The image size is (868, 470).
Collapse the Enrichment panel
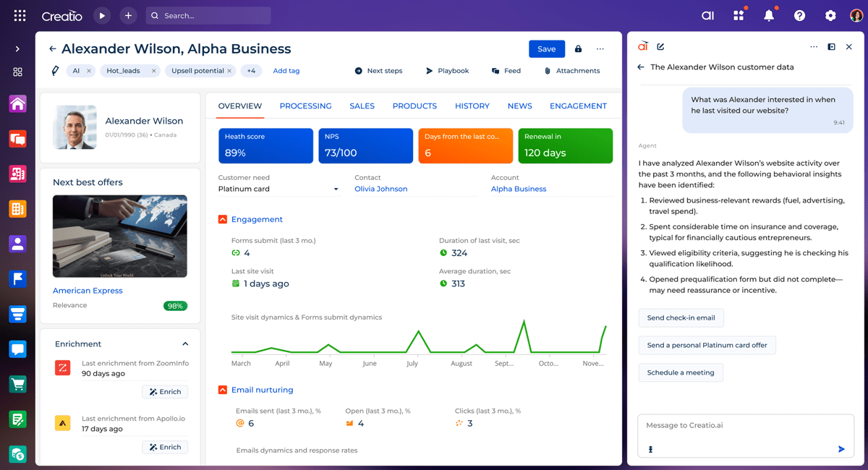pyautogui.click(x=185, y=344)
